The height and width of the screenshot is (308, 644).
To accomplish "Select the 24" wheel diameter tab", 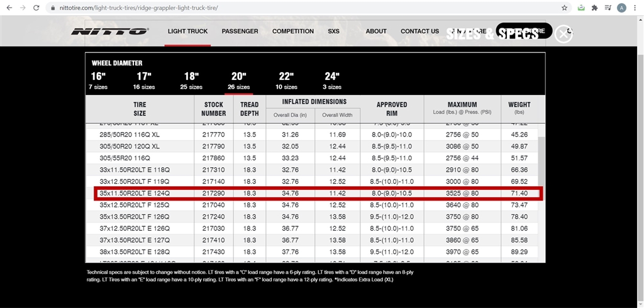I will (x=332, y=80).
